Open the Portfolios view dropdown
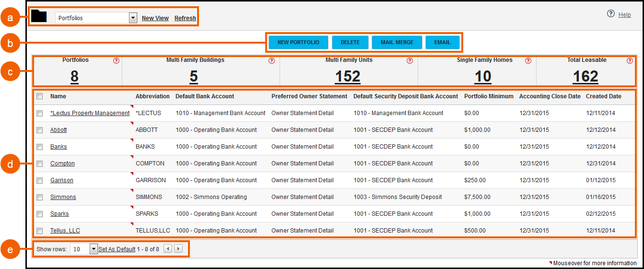This screenshot has height=269, width=644. (x=133, y=18)
